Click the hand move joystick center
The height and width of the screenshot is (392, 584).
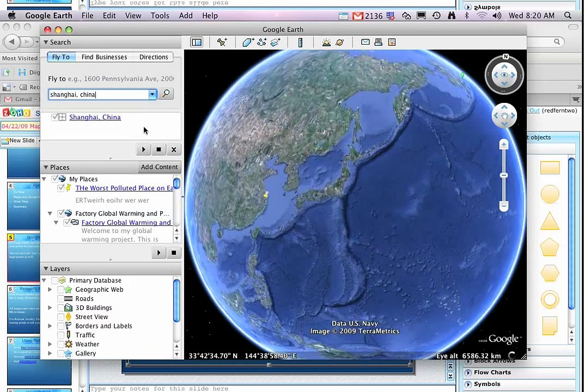tap(504, 115)
